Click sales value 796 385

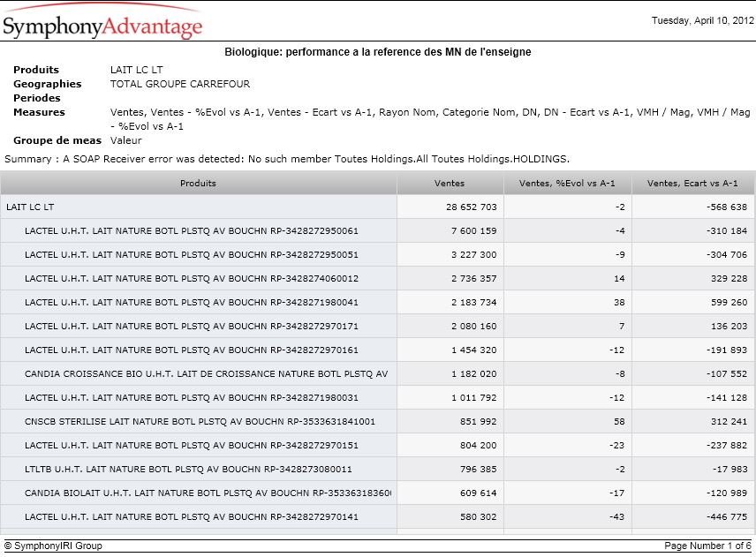(478, 470)
